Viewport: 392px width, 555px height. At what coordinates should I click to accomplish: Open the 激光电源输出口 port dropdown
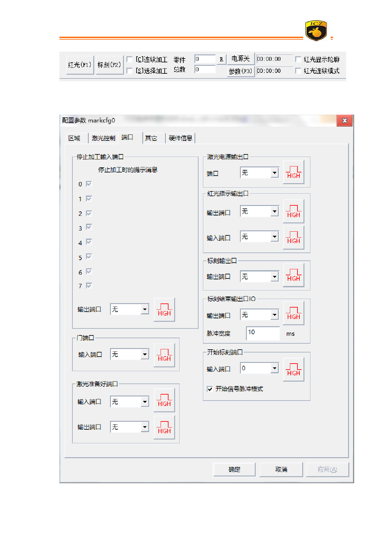pyautogui.click(x=274, y=173)
